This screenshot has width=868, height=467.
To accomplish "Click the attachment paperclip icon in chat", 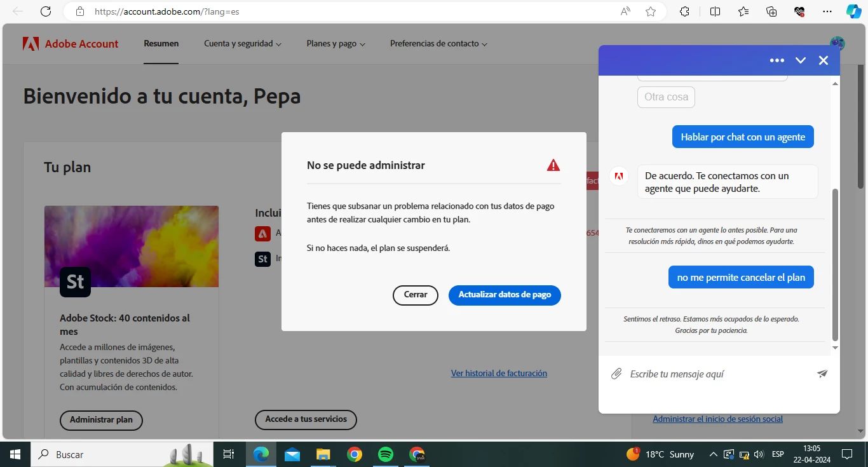I will pyautogui.click(x=616, y=374).
